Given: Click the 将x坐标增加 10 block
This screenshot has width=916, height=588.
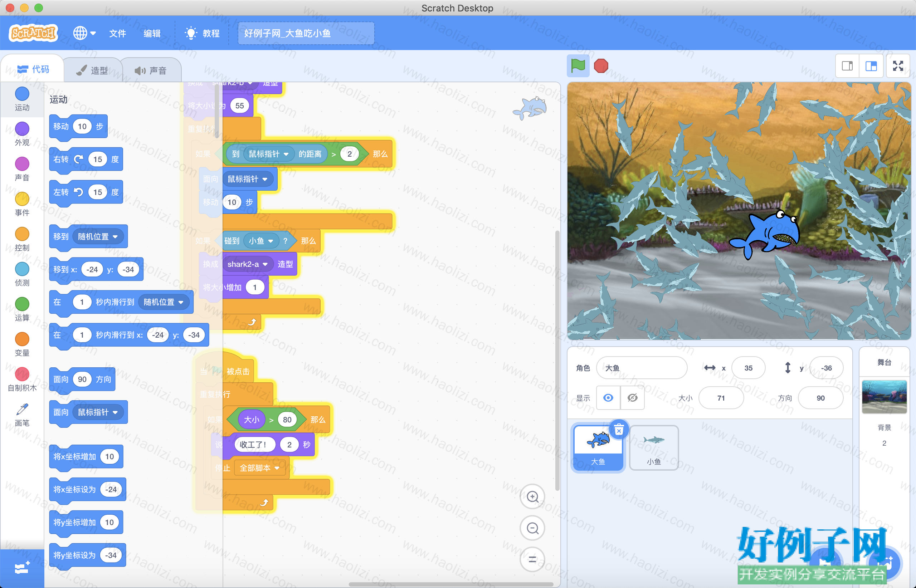Looking at the screenshot, I should pos(86,456).
